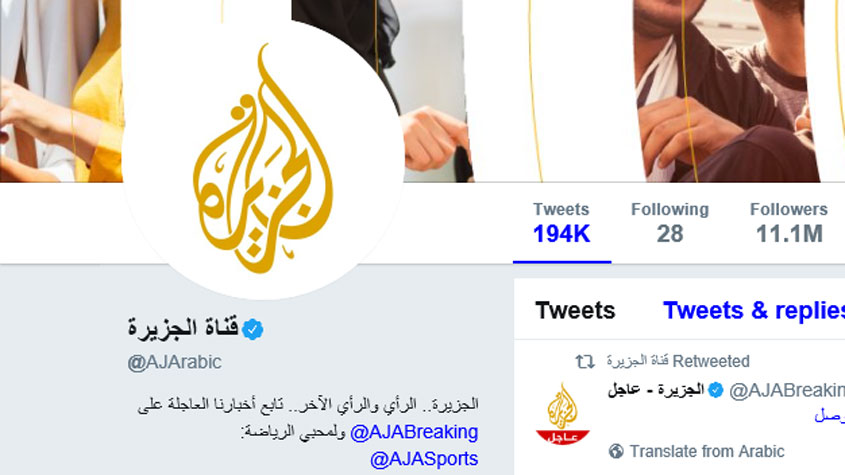Click the قناة الجزيرة profile name
This screenshot has height=475, width=845.
coord(183,327)
